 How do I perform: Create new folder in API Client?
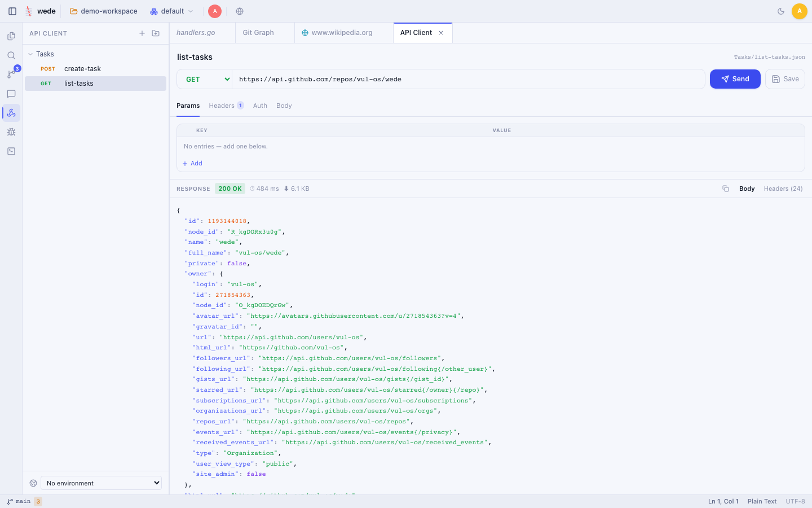point(156,33)
